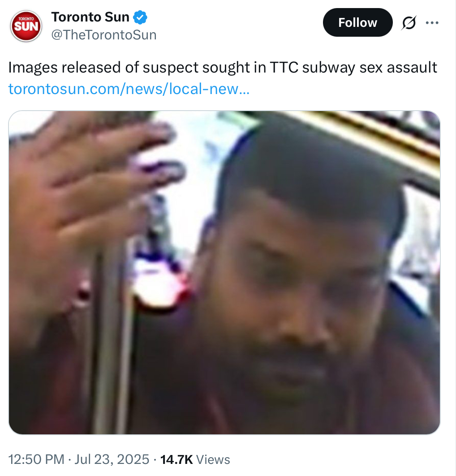Click the white Follow label text
The width and height of the screenshot is (456, 476).
click(x=357, y=23)
